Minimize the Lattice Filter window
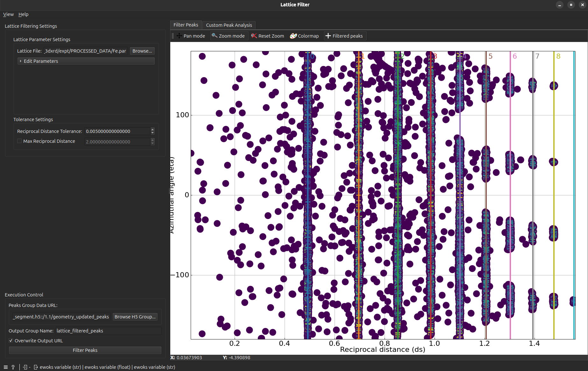The height and width of the screenshot is (371, 588). tap(560, 5)
